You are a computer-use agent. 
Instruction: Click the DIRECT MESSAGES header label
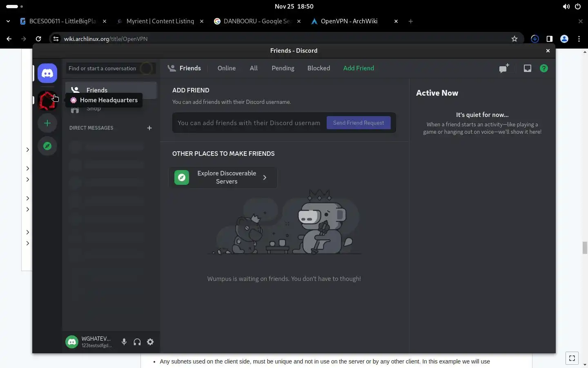(91, 128)
